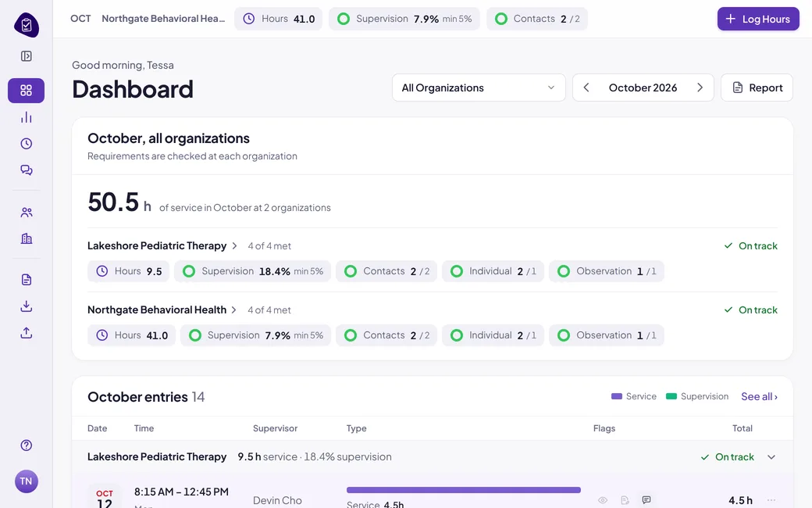Open the help question mark icon
812x508 pixels.
(x=27, y=445)
